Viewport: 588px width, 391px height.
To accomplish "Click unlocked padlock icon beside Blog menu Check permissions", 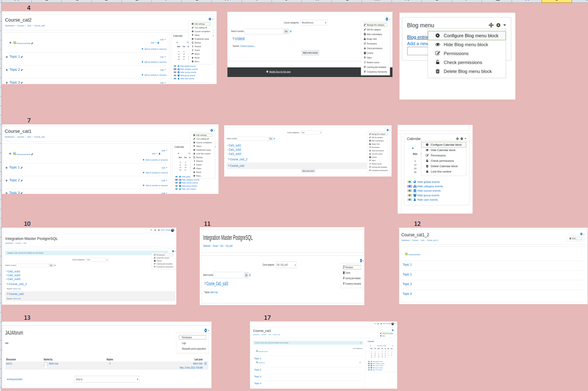I will (437, 62).
